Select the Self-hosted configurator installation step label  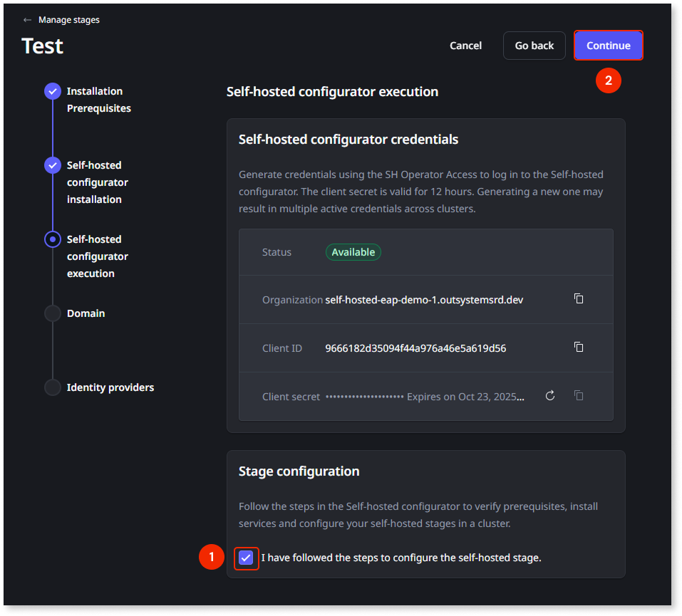point(98,182)
